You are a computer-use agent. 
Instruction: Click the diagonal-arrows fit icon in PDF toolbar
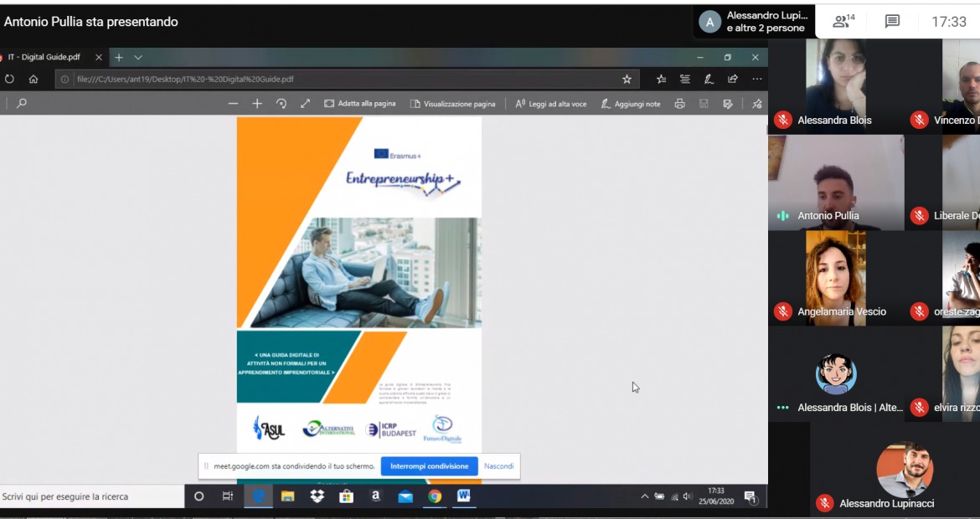coord(305,104)
